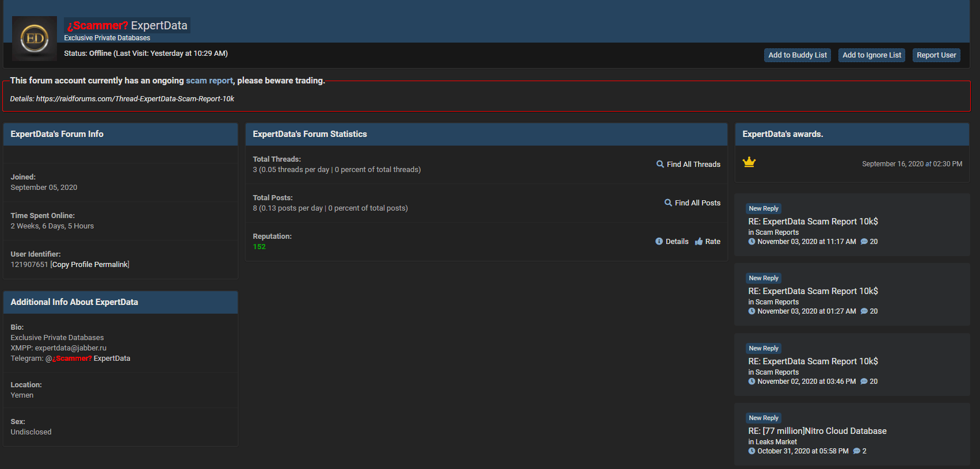Open the scam report link in warning

point(209,81)
